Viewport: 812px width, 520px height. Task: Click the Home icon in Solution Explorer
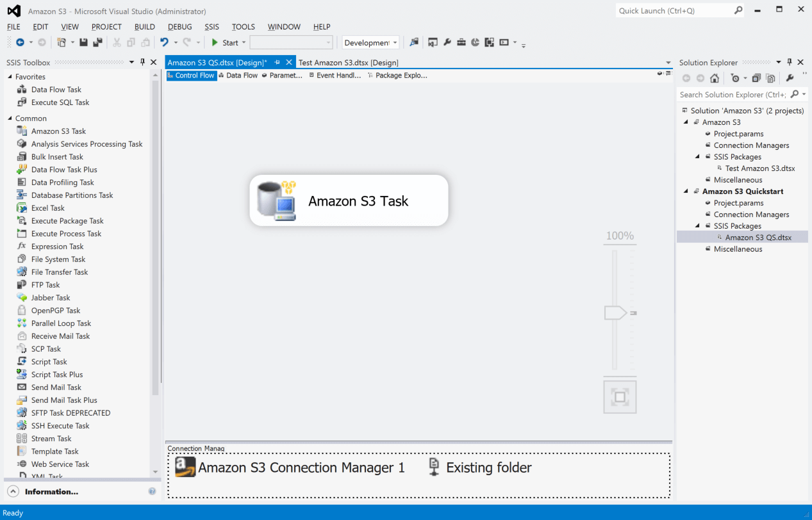(715, 78)
